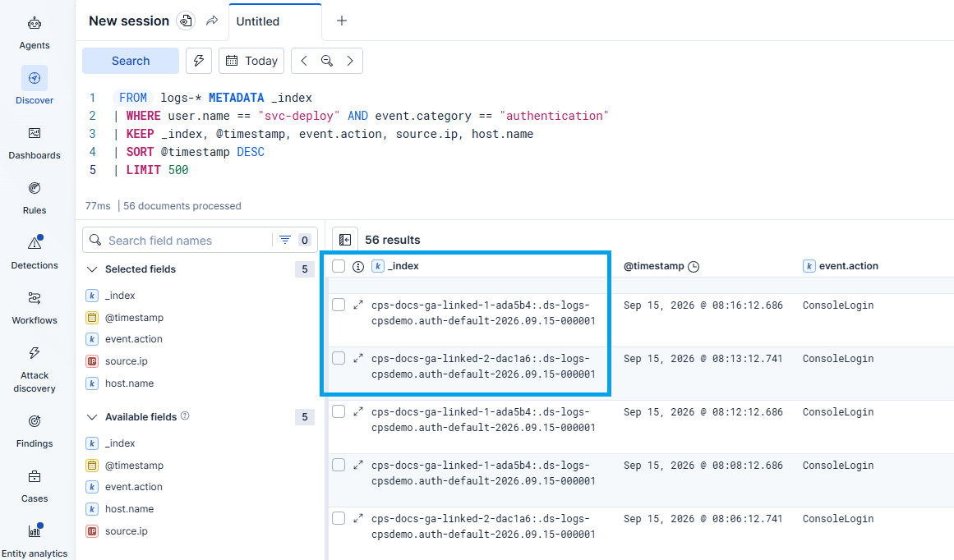Click the lightning bolt quick action button

(198, 61)
